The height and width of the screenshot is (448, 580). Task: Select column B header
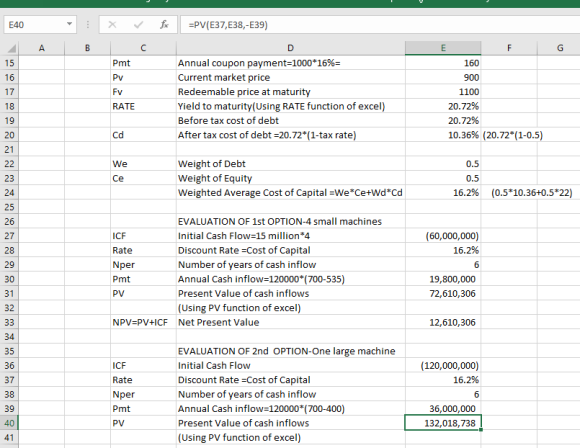[x=87, y=48]
